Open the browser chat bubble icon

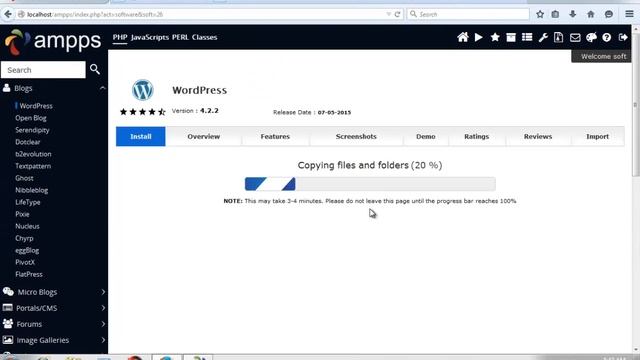click(x=609, y=14)
